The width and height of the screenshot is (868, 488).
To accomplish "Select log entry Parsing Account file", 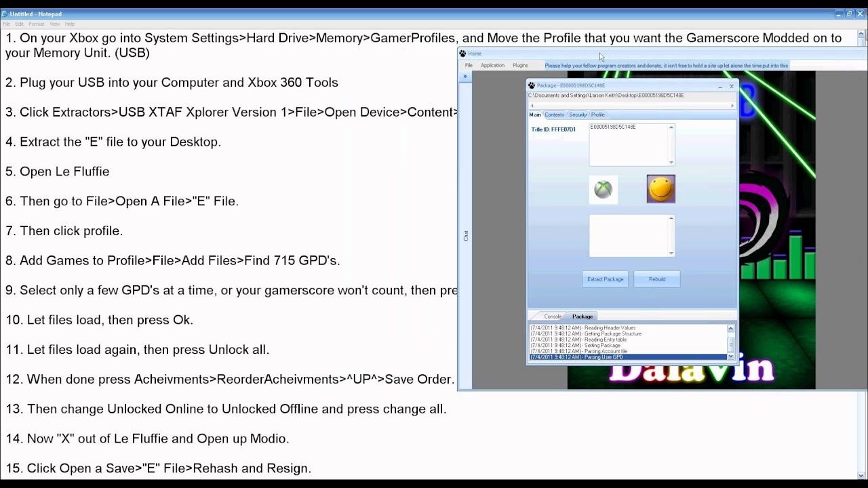I will click(x=628, y=351).
